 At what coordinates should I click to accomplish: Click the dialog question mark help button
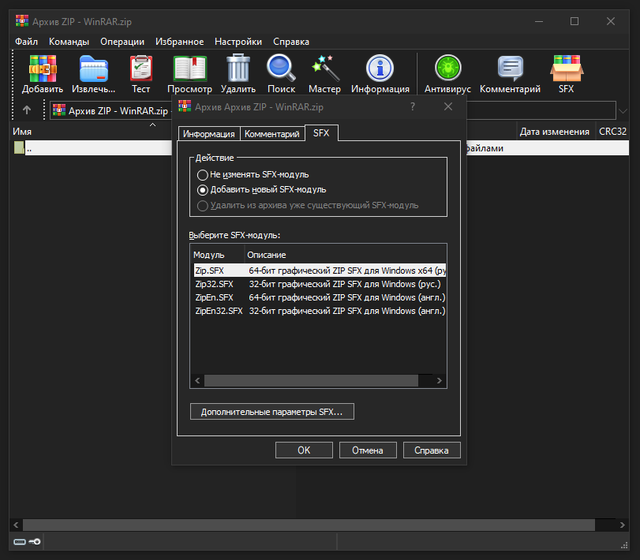click(x=413, y=107)
